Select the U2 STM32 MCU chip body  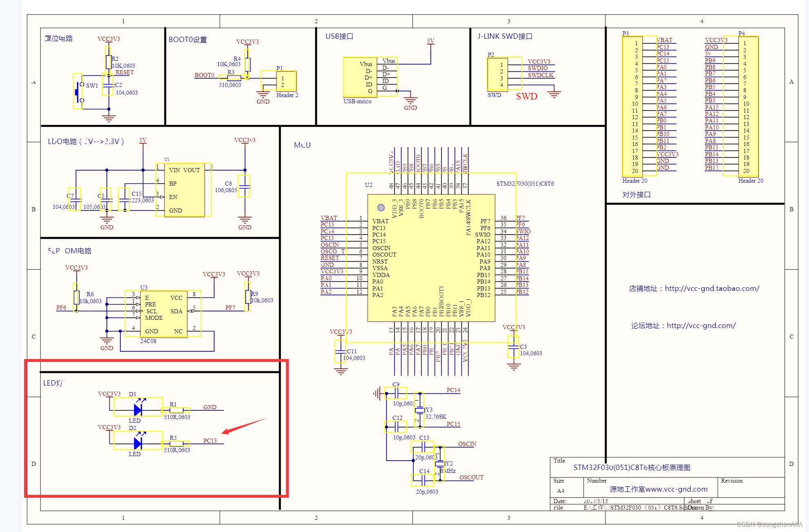pyautogui.click(x=431, y=258)
